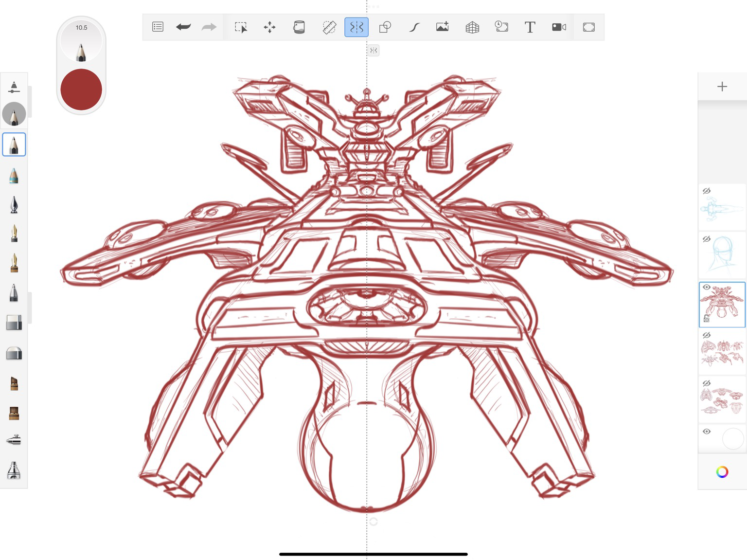
Task: Turn off the Symmetry tool in the toolbar
Action: click(x=356, y=27)
